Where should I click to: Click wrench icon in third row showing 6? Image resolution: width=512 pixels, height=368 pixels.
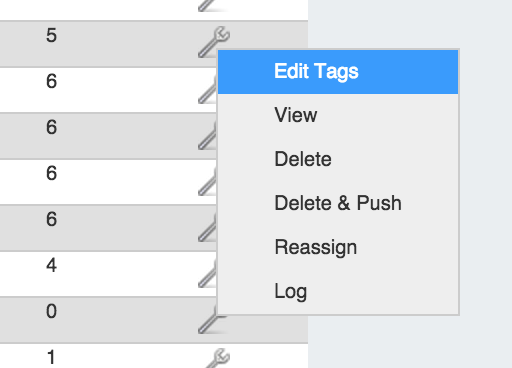coord(207,181)
